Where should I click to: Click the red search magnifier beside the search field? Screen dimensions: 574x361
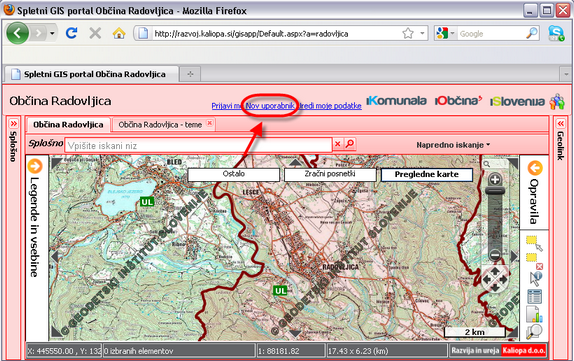(x=350, y=144)
